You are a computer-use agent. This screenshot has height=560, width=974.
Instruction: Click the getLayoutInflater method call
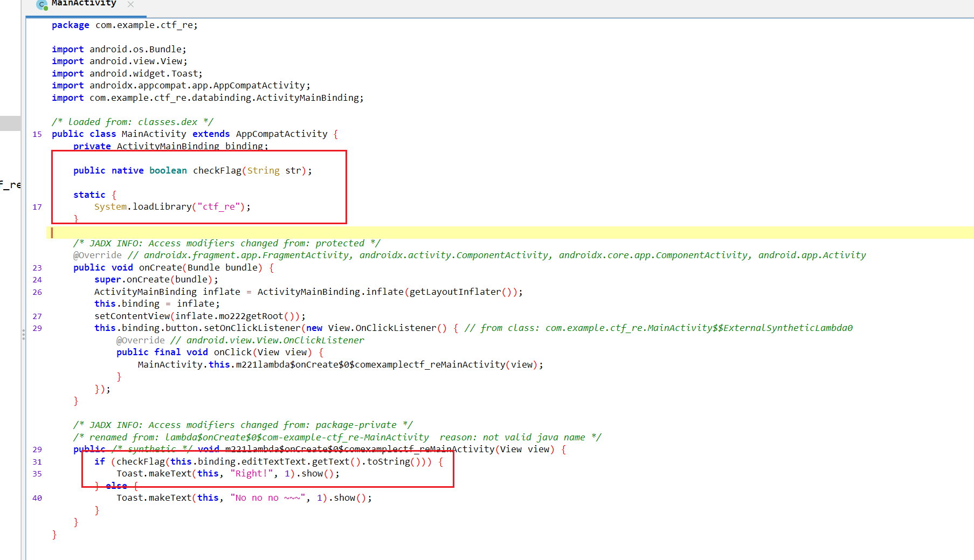[x=455, y=292]
